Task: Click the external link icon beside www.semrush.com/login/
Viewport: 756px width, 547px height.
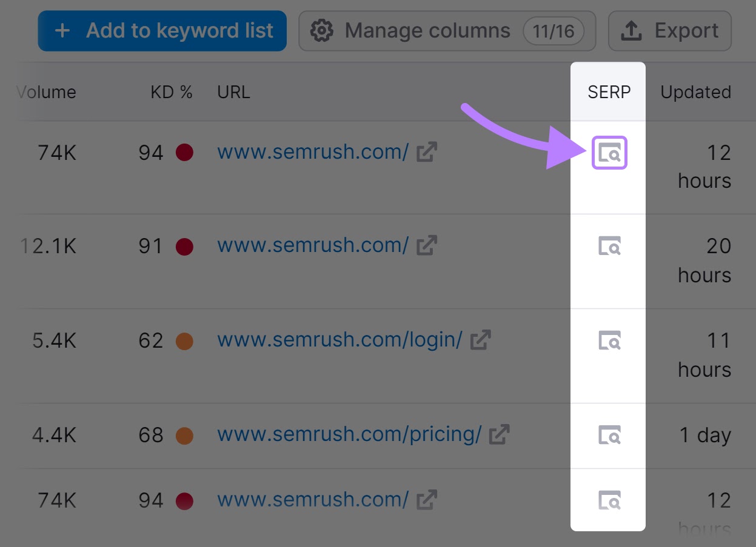Action: 480,340
